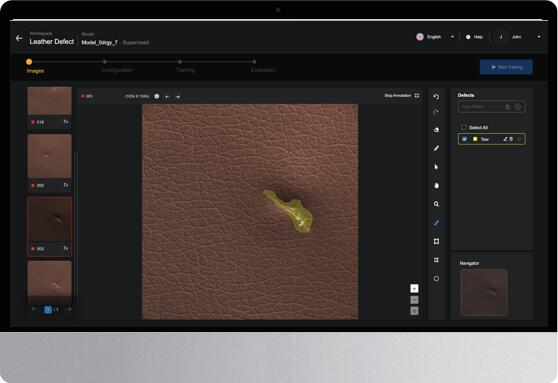Click the Help icon in the header
The image size is (558, 383).
click(468, 37)
